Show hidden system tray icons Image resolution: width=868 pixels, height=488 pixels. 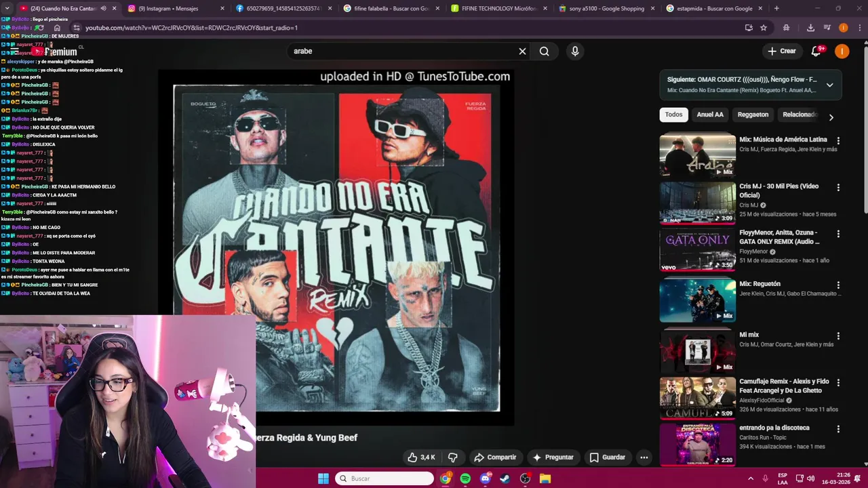tap(751, 479)
